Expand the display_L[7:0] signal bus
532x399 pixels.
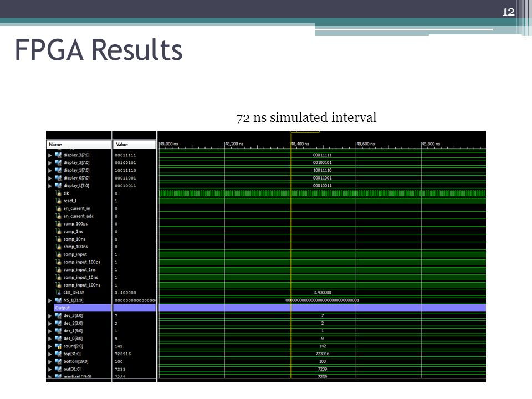pos(50,186)
